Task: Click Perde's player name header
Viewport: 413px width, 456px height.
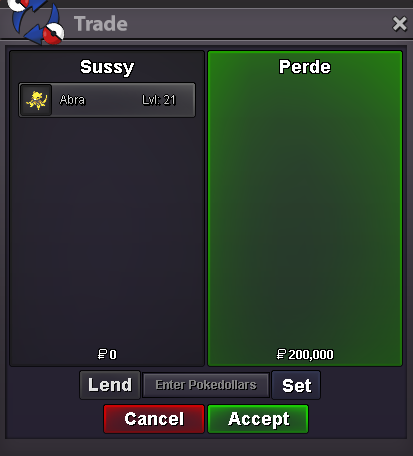Action: point(305,67)
